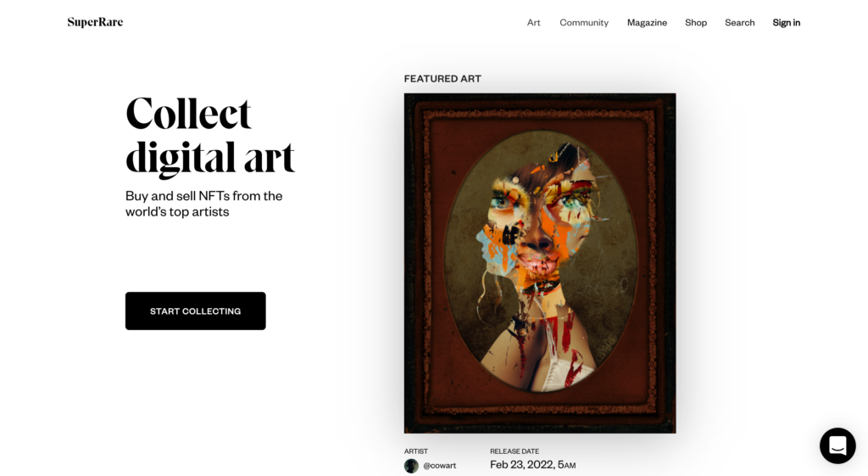
Task: Open the @cowart artist profile link
Action: pos(440,466)
